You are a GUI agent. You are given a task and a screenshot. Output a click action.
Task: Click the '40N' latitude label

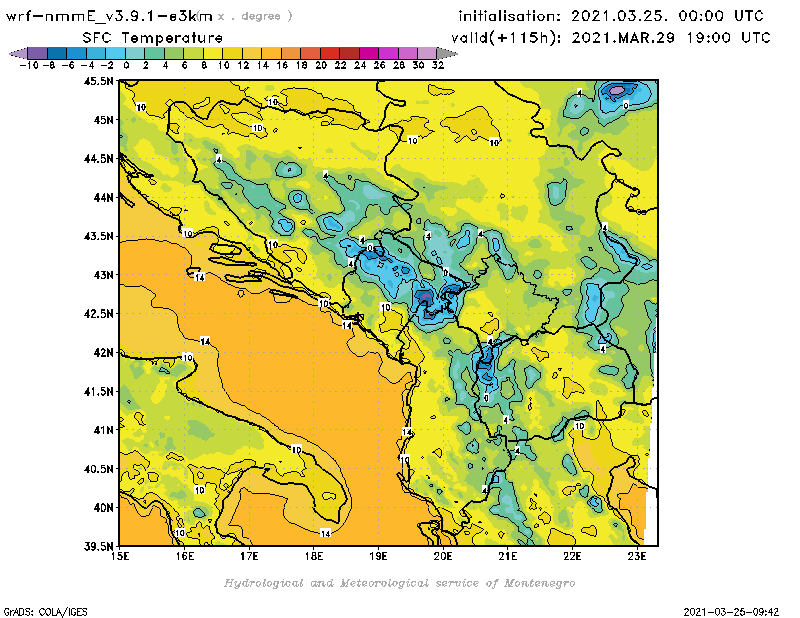point(103,508)
